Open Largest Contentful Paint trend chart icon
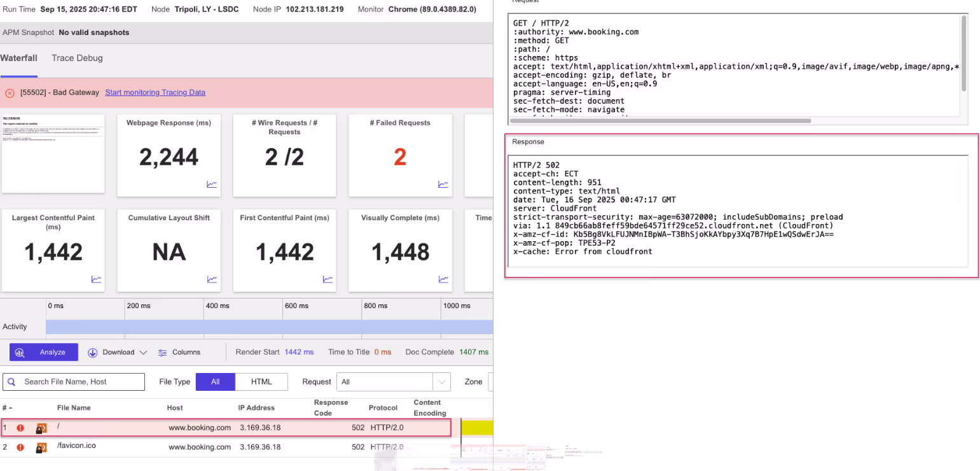The height and width of the screenshot is (471, 980). [96, 279]
